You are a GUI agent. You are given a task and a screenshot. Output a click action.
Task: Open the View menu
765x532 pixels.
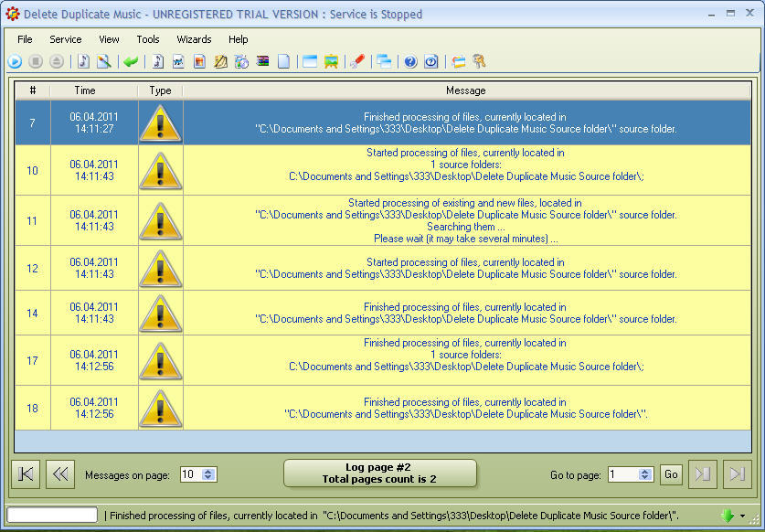109,39
